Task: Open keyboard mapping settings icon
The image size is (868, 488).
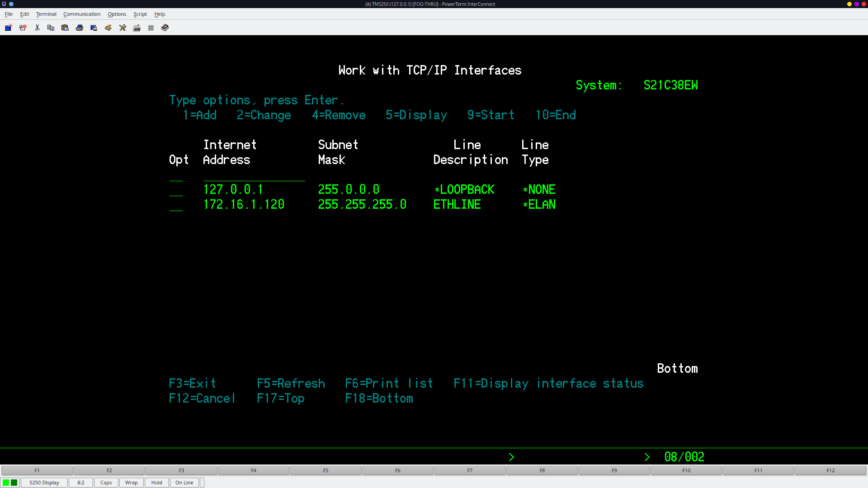Action: pyautogui.click(x=137, y=28)
